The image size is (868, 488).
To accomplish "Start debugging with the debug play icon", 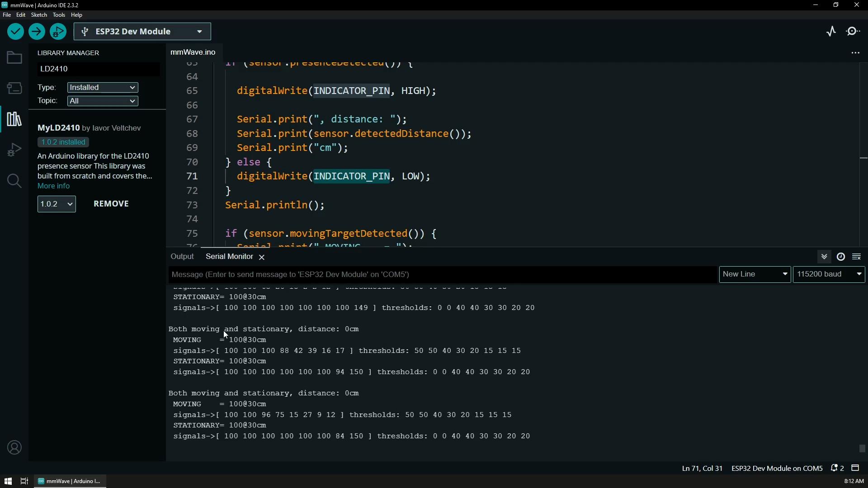I will (58, 32).
